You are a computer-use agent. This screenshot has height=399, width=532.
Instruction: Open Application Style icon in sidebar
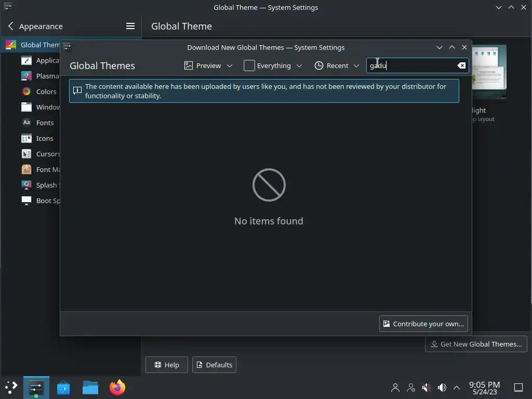pyautogui.click(x=26, y=60)
